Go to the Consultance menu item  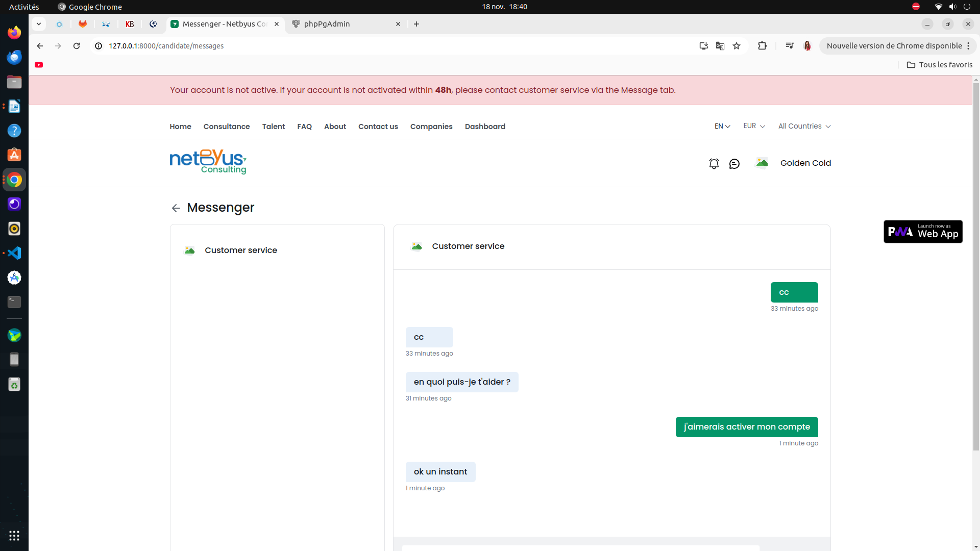coord(227,127)
